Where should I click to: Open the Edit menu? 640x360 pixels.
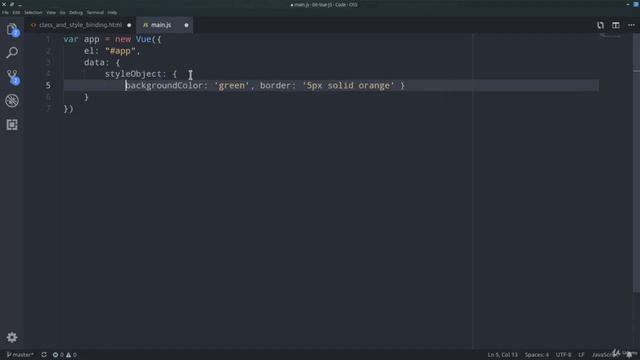coord(16,13)
